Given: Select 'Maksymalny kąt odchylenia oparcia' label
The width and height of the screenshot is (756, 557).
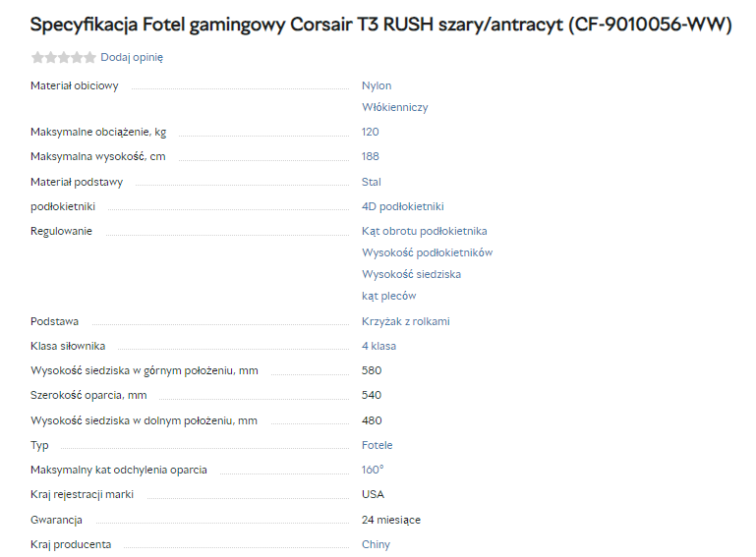Looking at the screenshot, I should [118, 470].
